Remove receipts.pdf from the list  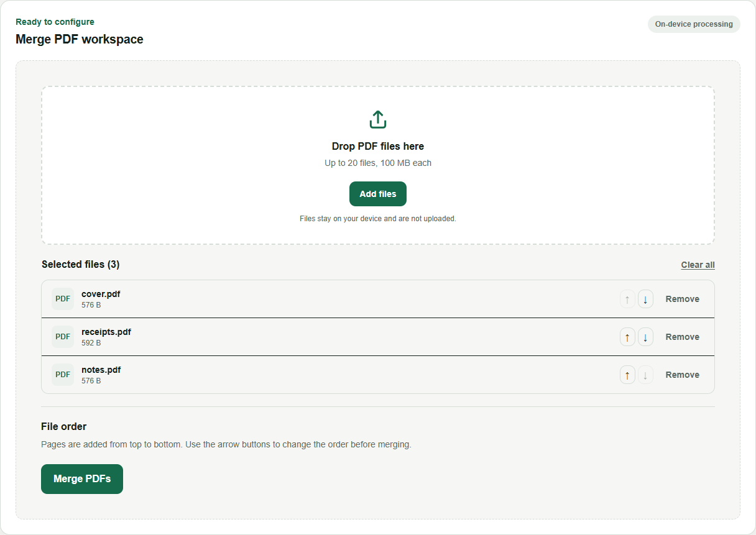click(x=682, y=337)
